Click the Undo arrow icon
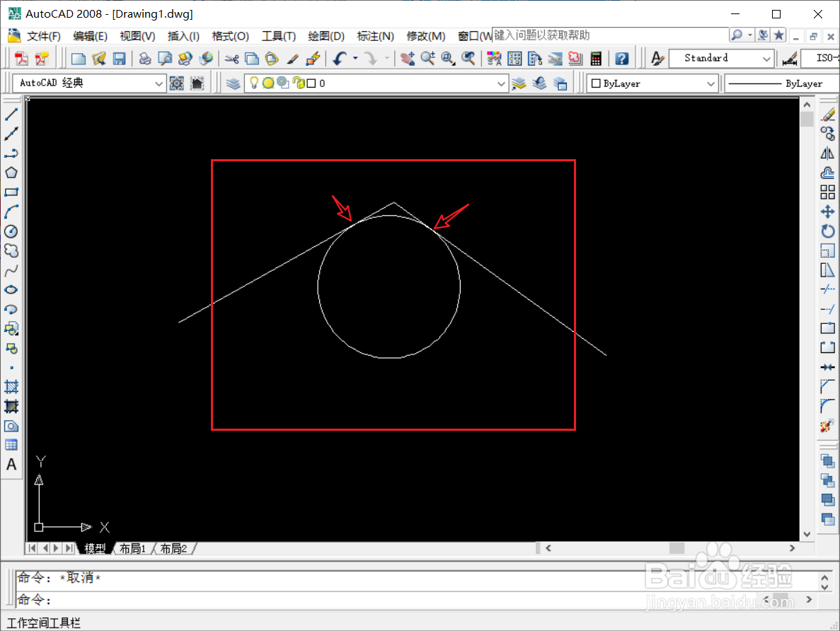Image resolution: width=840 pixels, height=631 pixels. [339, 59]
